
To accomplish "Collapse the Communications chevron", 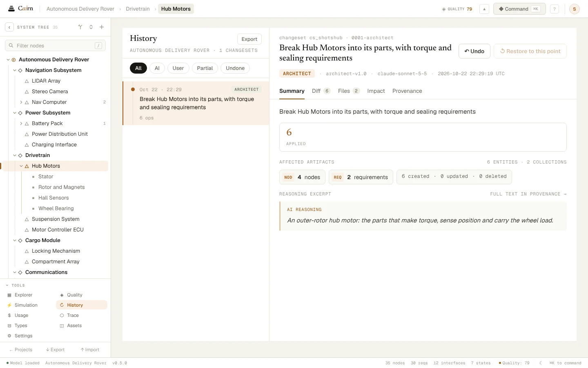I will [x=15, y=272].
